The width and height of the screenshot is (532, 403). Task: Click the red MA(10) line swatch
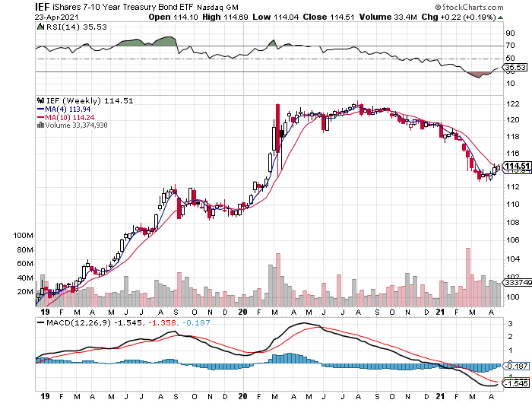pos(41,117)
